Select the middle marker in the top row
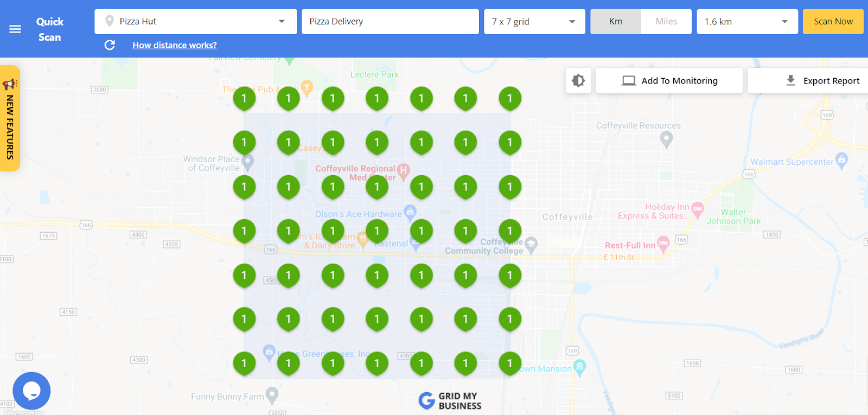The image size is (868, 415). tap(377, 99)
